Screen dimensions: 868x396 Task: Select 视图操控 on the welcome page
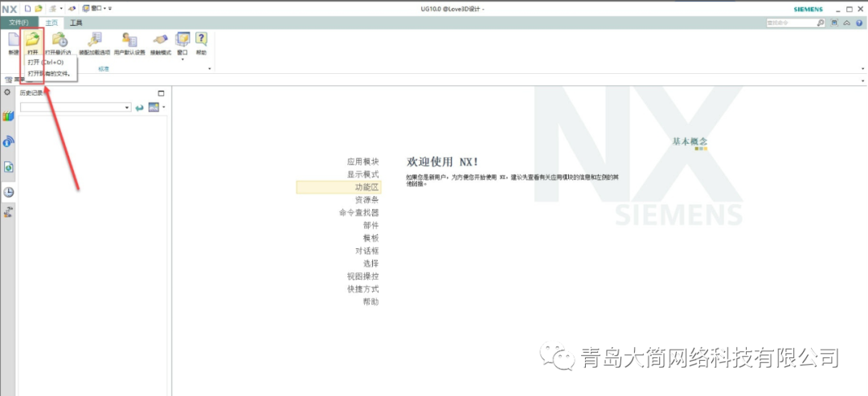(x=363, y=276)
